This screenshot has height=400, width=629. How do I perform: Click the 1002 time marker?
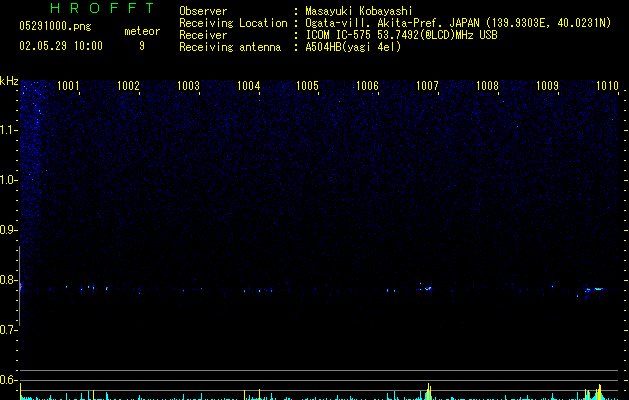click(x=128, y=86)
